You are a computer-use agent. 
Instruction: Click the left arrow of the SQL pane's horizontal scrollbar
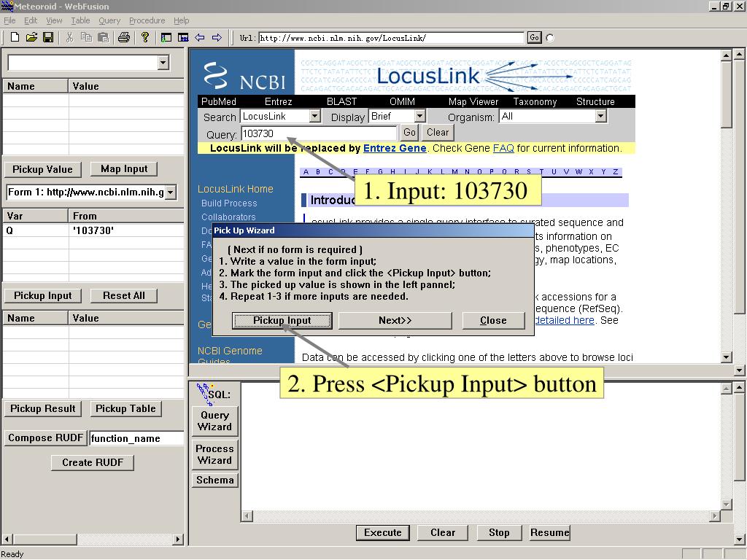click(x=247, y=516)
